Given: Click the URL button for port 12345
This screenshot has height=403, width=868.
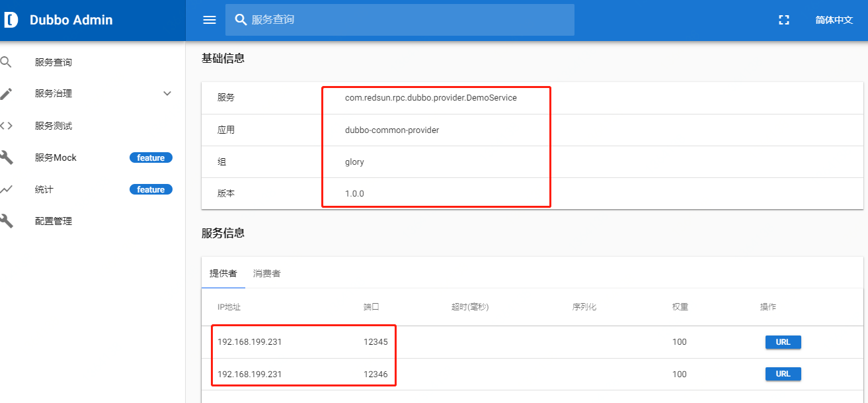Looking at the screenshot, I should pyautogui.click(x=783, y=342).
